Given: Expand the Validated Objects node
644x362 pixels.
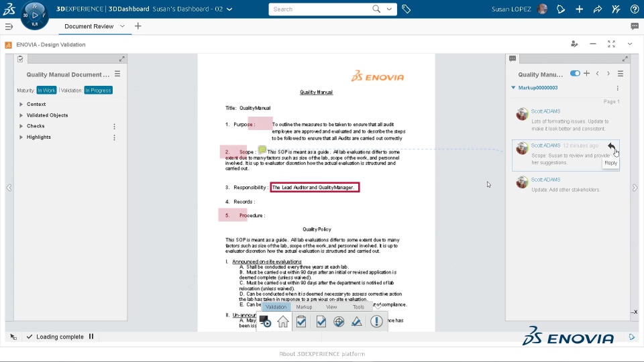Looking at the screenshot, I should click(21, 115).
